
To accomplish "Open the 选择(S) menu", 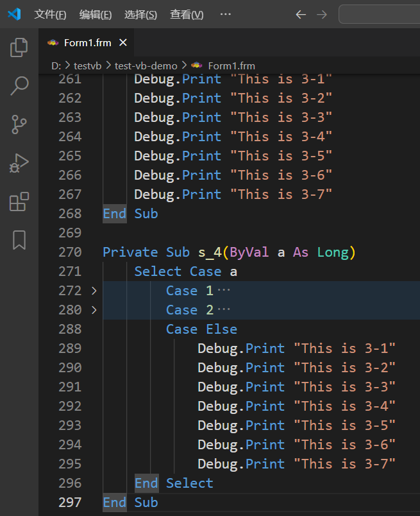I will pos(140,14).
